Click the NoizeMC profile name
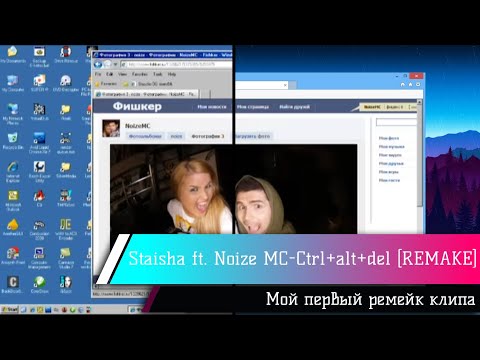The height and width of the screenshot is (360, 480). click(137, 126)
